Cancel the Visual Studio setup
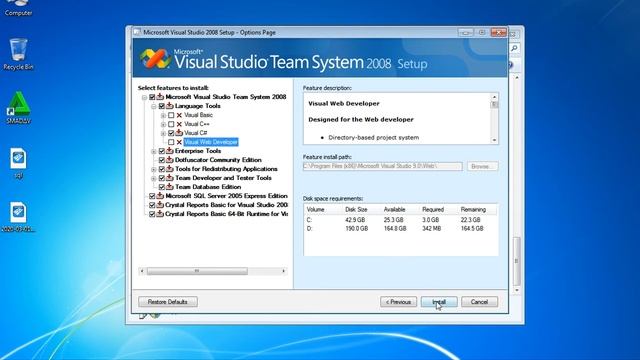 [479, 302]
